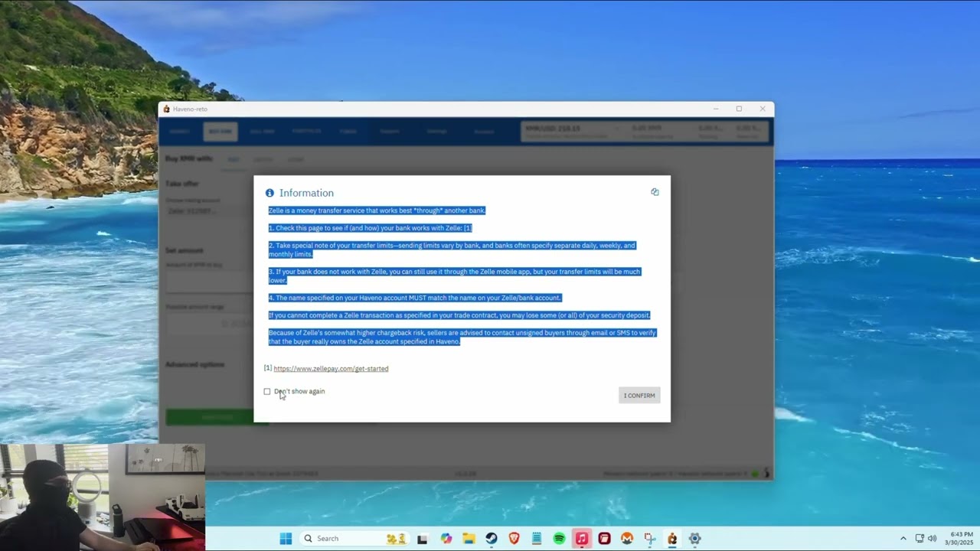Copy the Information dialog text to clipboard
Image resolution: width=980 pixels, height=551 pixels.
coord(655,192)
